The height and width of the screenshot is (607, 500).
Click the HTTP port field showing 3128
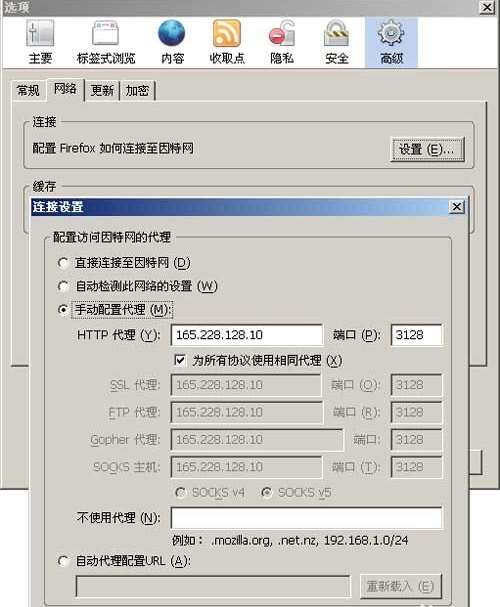(x=416, y=335)
